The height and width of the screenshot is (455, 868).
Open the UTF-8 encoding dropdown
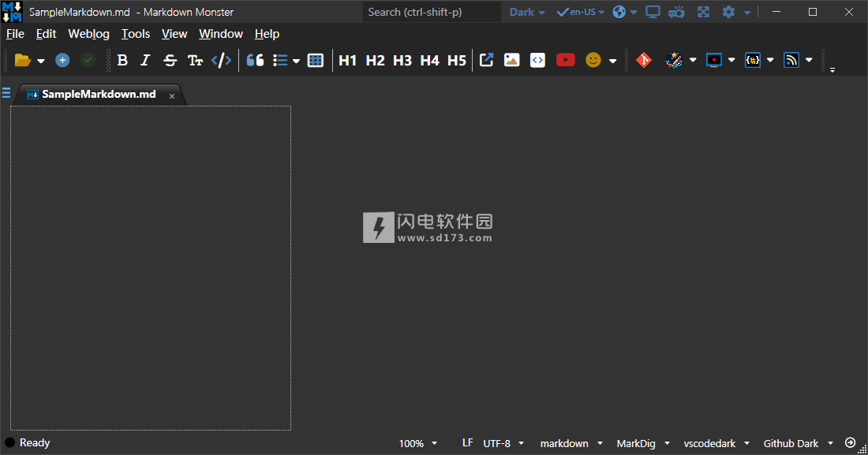pyautogui.click(x=503, y=443)
